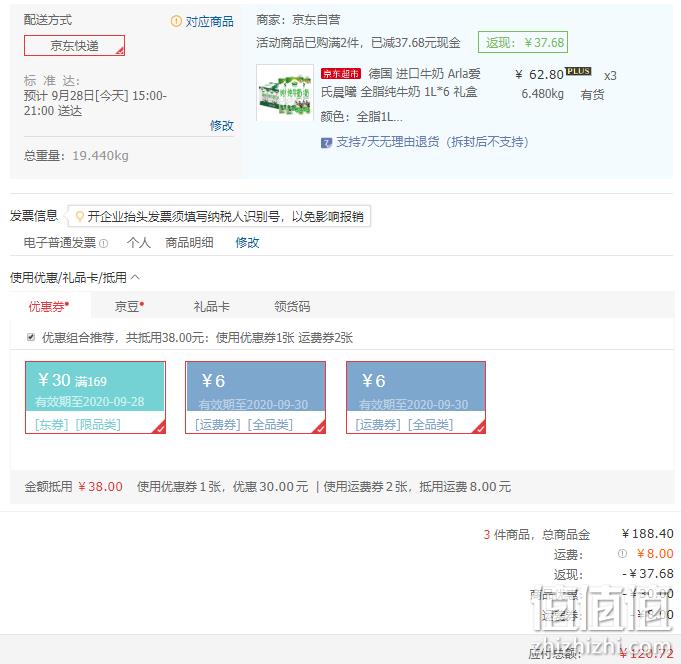Click the 运费 info icon
Viewport: 681px width, 664px height.
[x=622, y=553]
